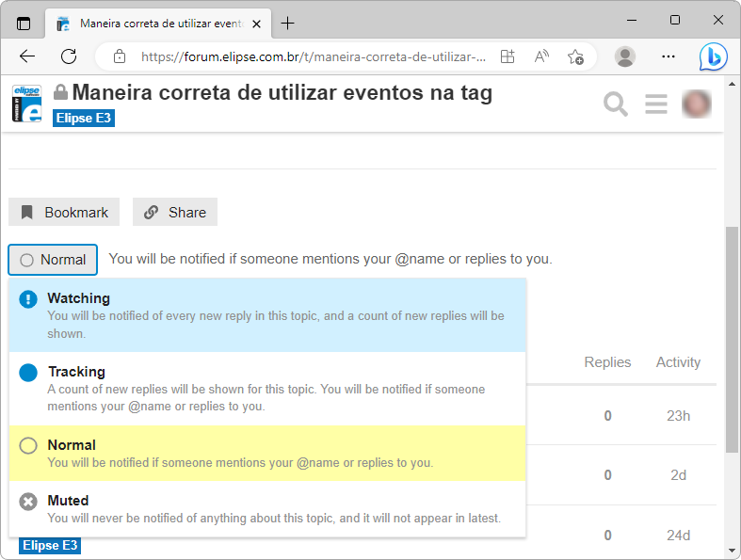Viewport: 741px width, 560px height.
Task: Open the Bing Copilot sidebar icon
Action: 713,56
